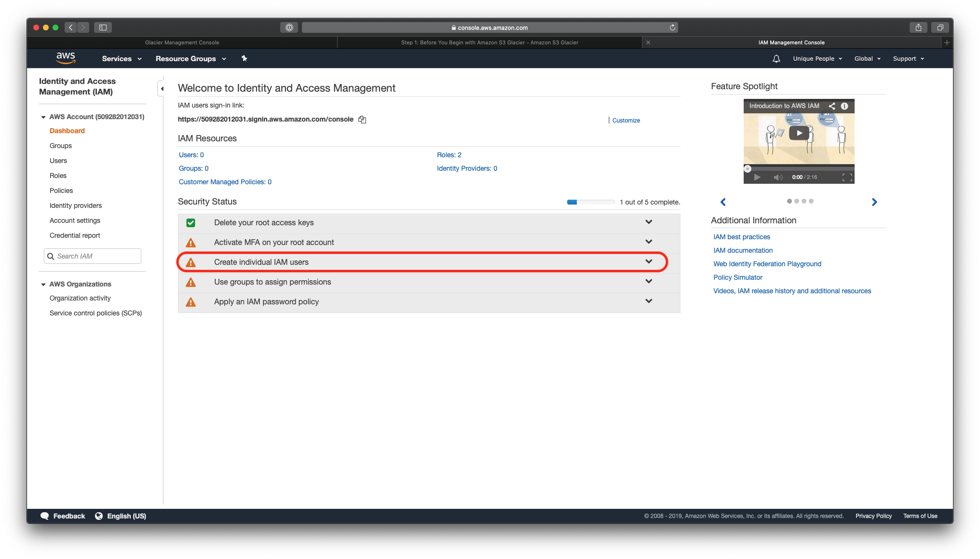980x559 pixels.
Task: Open Credential report in the sidebar
Action: [x=75, y=235]
